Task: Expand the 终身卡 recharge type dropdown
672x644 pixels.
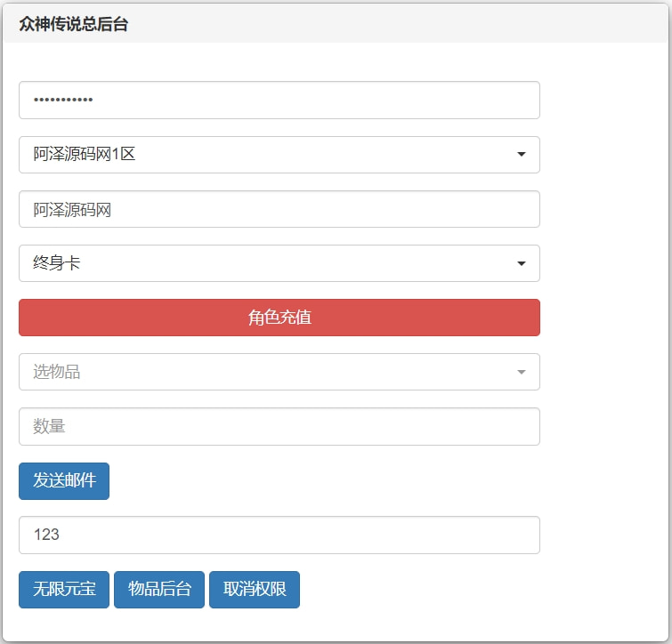Action: (279, 263)
